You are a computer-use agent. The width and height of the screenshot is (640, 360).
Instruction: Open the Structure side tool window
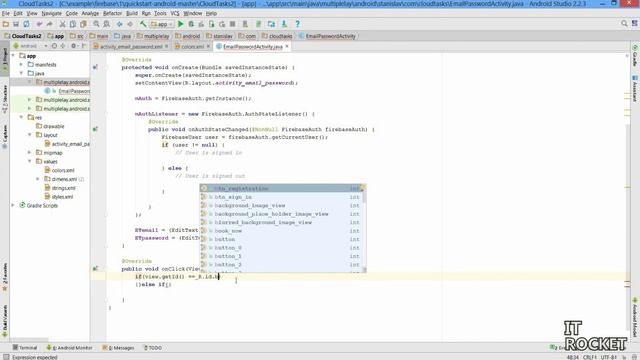5,99
